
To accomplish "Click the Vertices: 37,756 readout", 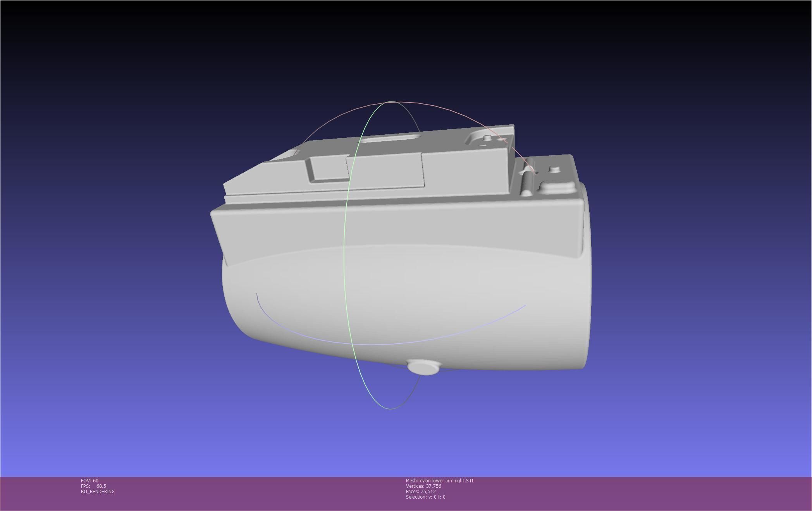I will click(x=423, y=486).
